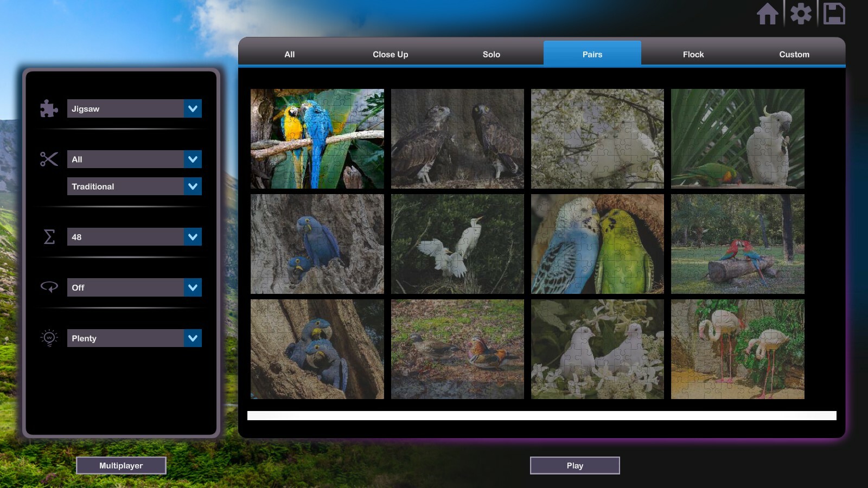The image size is (868, 488).
Task: Open the Settings gear
Action: [x=801, y=15]
